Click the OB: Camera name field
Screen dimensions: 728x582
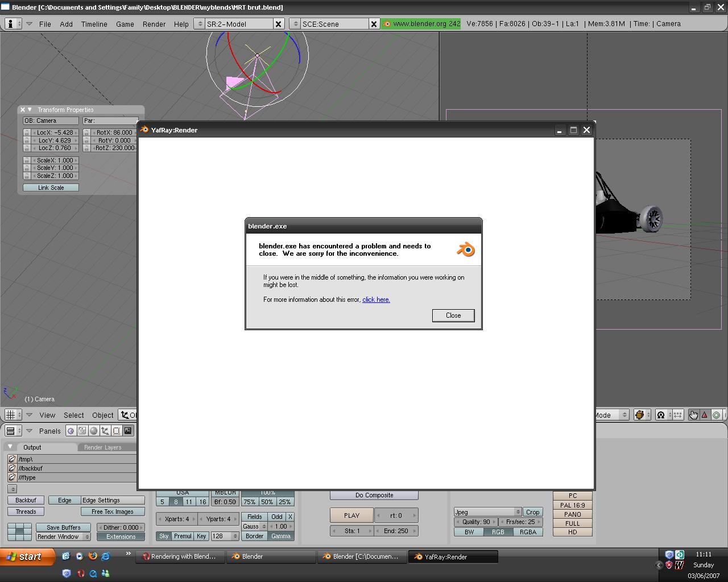(51, 120)
